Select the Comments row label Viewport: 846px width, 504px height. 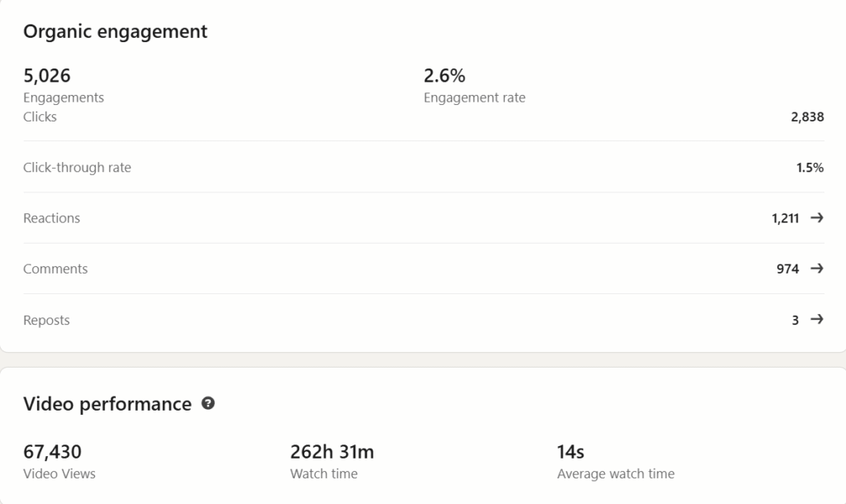[x=55, y=269]
